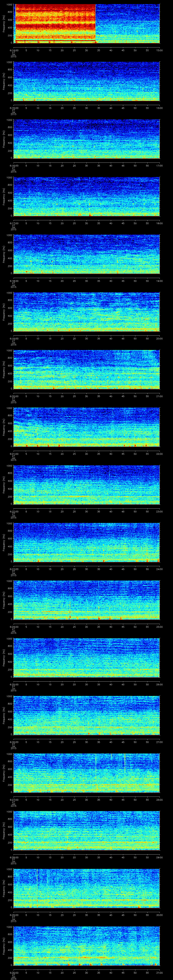Click the '27:00' end label of the 6:26 panel
The image size is (173, 980).
click(x=159, y=742)
